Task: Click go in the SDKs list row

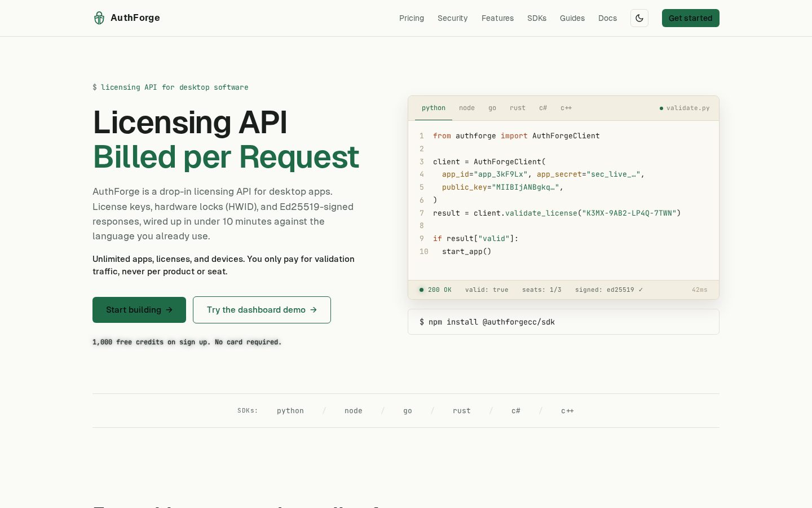Action: [408, 411]
